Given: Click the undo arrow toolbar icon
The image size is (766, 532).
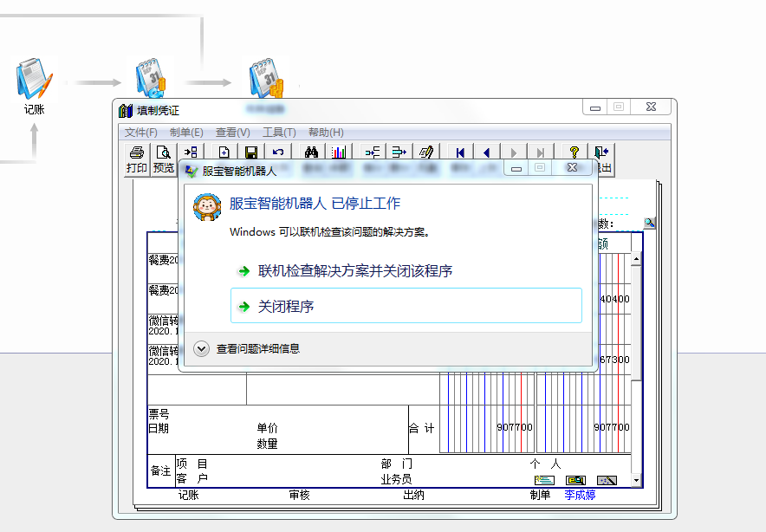Looking at the screenshot, I should coord(278,152).
